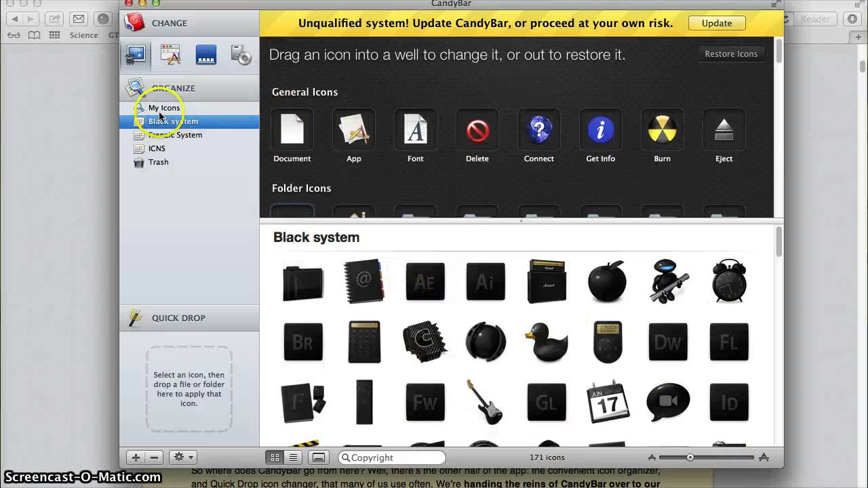Select the black iChat camera bubble icon
The image size is (868, 488).
(668, 403)
